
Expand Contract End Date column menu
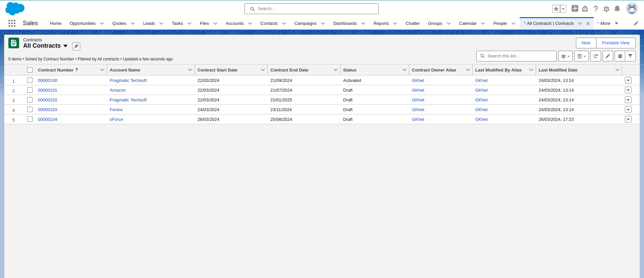[336, 70]
